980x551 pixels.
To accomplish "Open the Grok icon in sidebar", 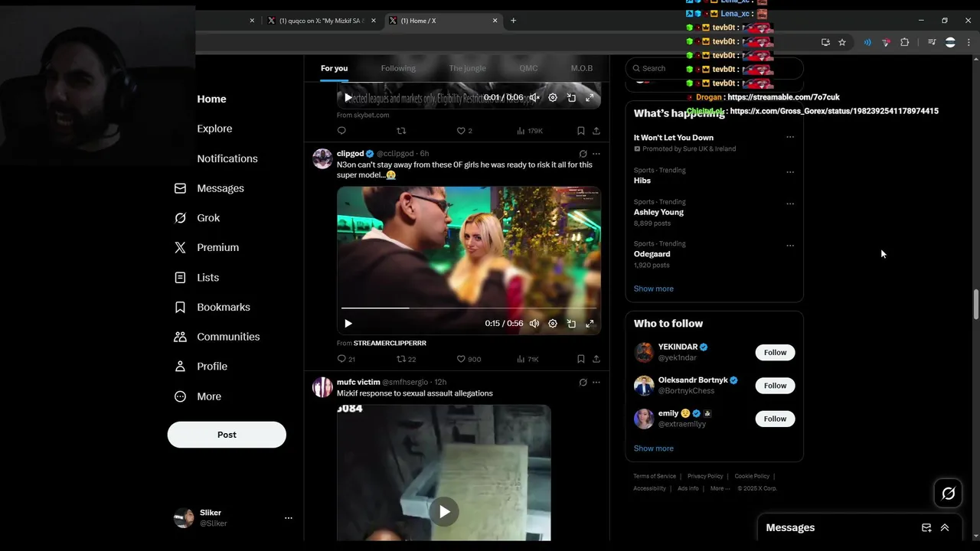I will coord(180,218).
